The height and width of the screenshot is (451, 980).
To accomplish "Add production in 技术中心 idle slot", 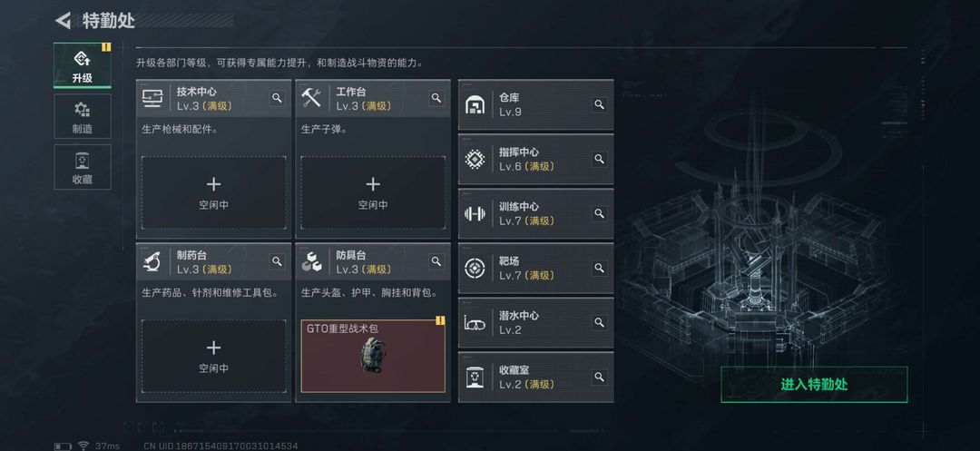I will 214,192.
